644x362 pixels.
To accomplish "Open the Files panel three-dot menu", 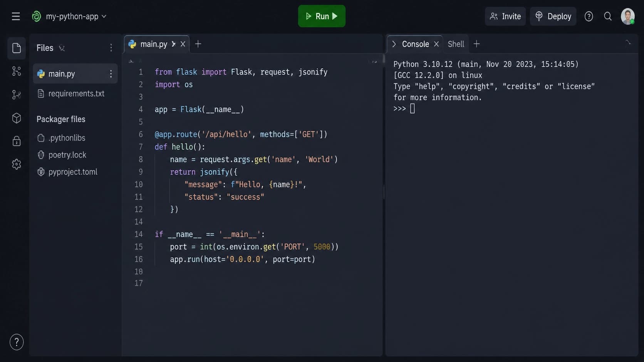I will pyautogui.click(x=111, y=48).
